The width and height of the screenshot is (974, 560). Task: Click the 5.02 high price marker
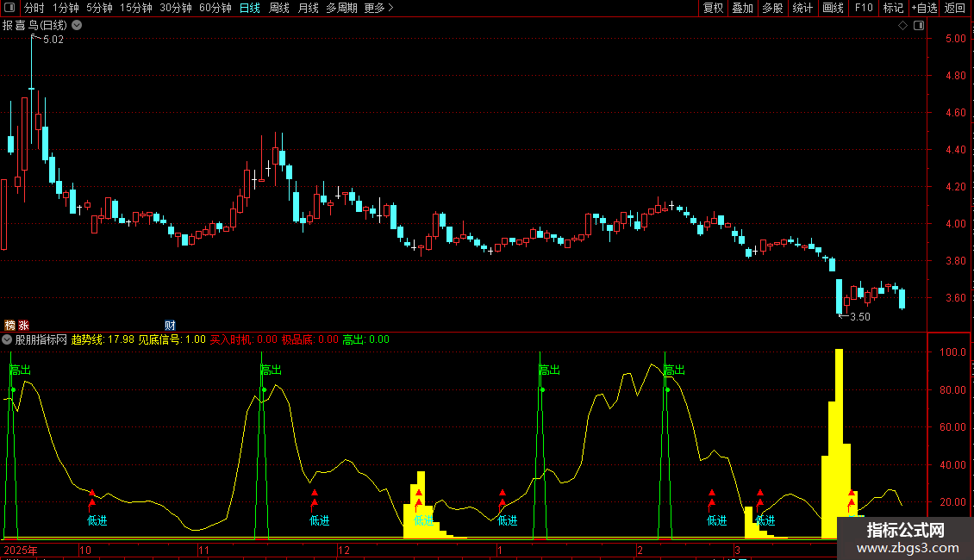[53, 40]
